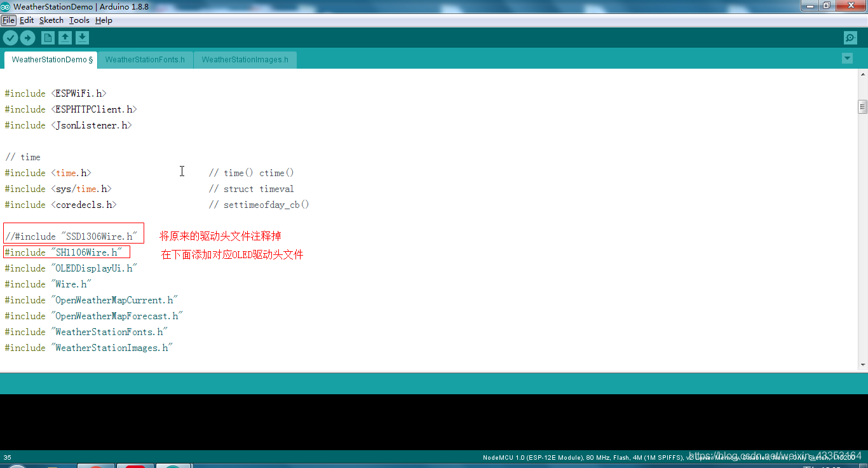Screen dimensions: 868x468
Task: Open the Tools menu
Action: pos(79,20)
